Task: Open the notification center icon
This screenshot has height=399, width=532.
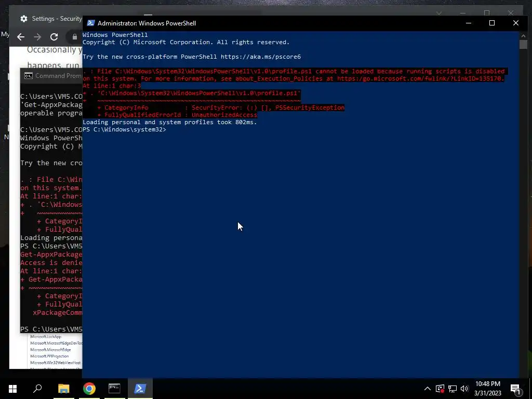Action: click(x=516, y=389)
